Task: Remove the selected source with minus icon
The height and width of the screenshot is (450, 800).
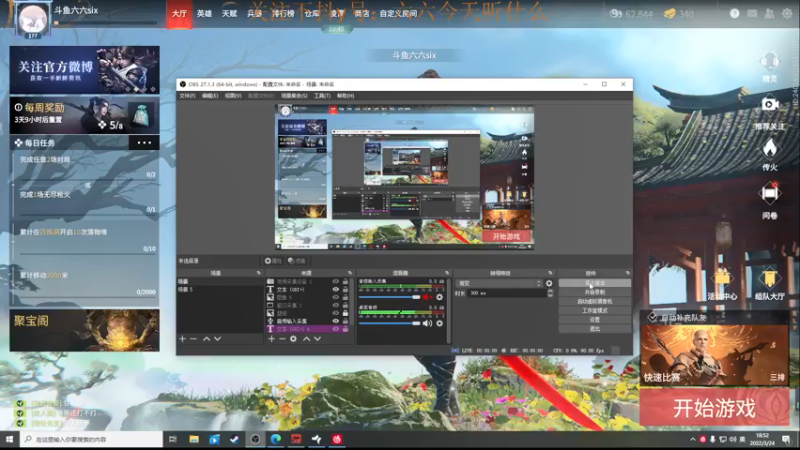Action: click(282, 339)
